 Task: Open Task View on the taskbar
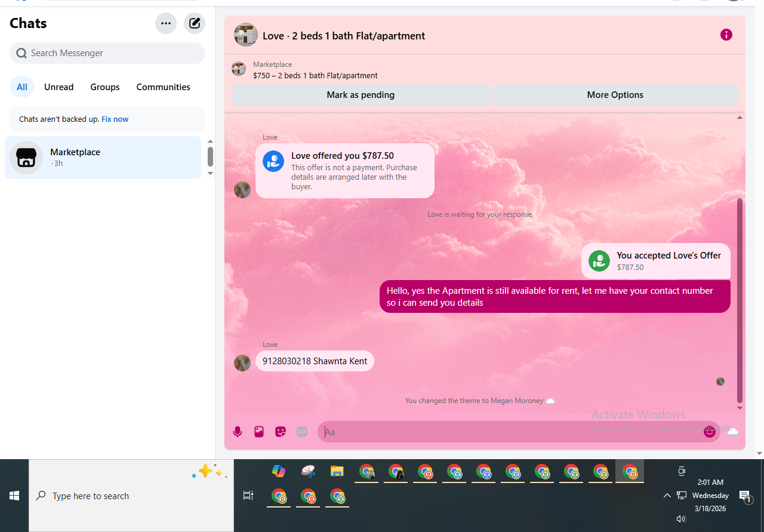[248, 496]
